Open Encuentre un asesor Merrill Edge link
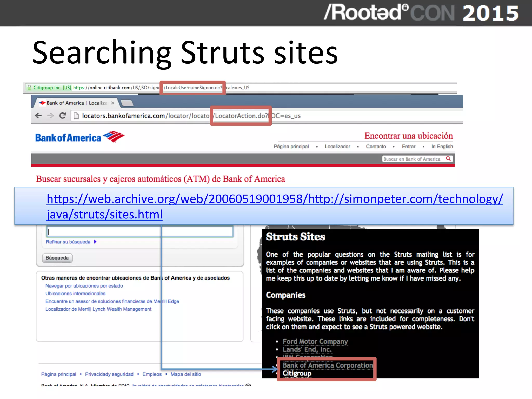The image size is (532, 399). click(x=112, y=301)
